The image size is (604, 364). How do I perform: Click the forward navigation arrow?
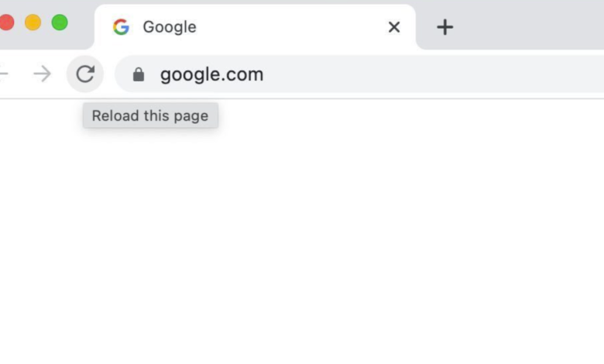click(43, 74)
